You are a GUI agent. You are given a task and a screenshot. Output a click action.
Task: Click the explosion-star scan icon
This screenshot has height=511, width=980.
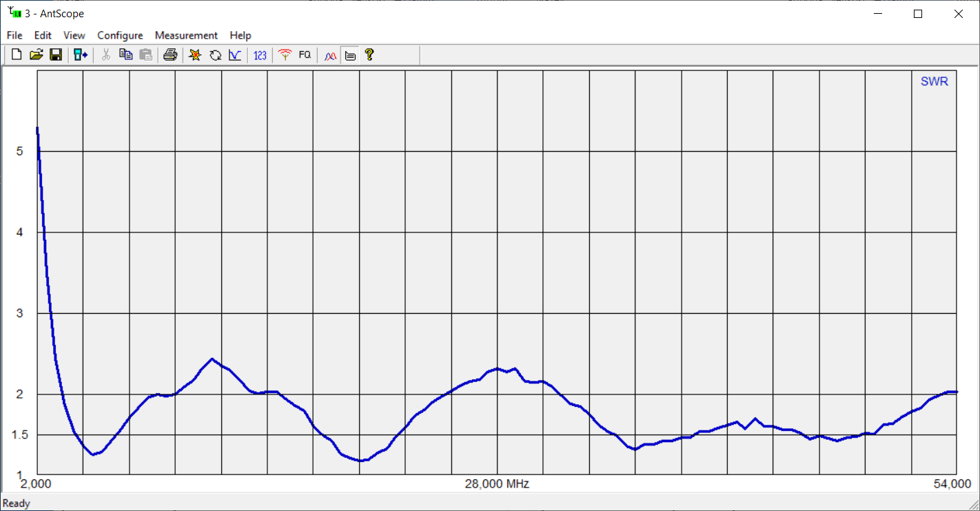click(x=195, y=55)
